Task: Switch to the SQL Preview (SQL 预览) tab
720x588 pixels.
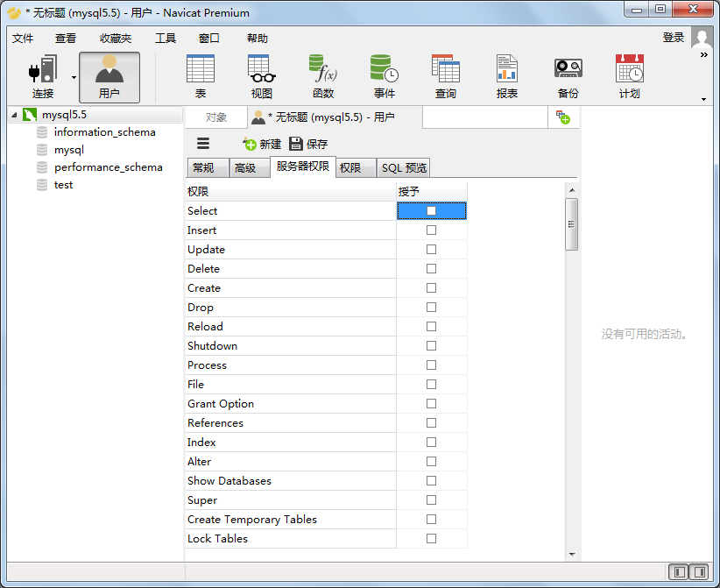Action: [x=404, y=167]
